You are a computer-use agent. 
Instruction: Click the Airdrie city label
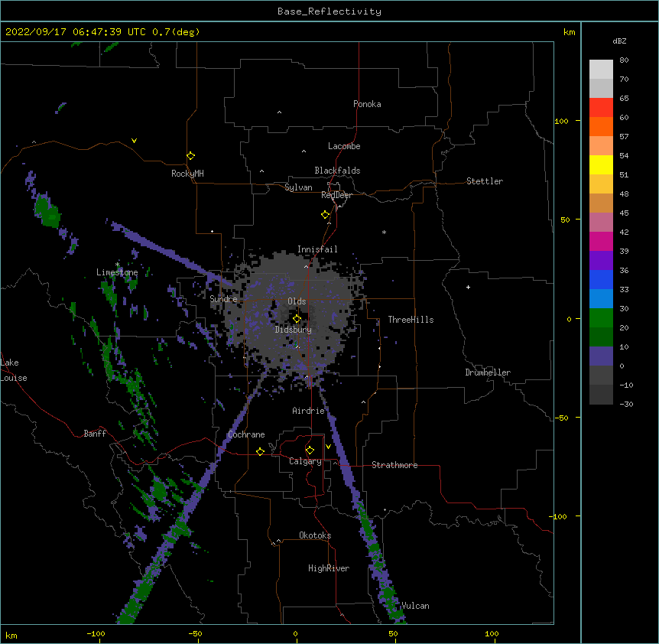[x=308, y=411]
